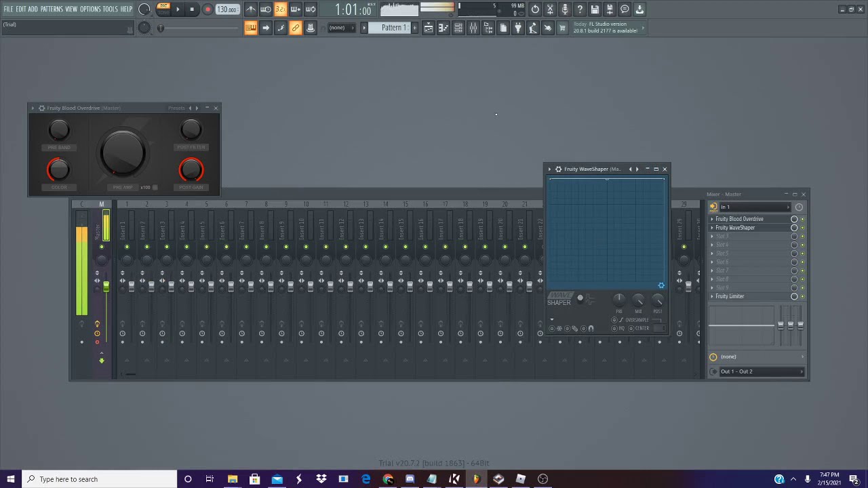Click the Stop transport button
Image resolution: width=868 pixels, height=488 pixels.
point(192,9)
